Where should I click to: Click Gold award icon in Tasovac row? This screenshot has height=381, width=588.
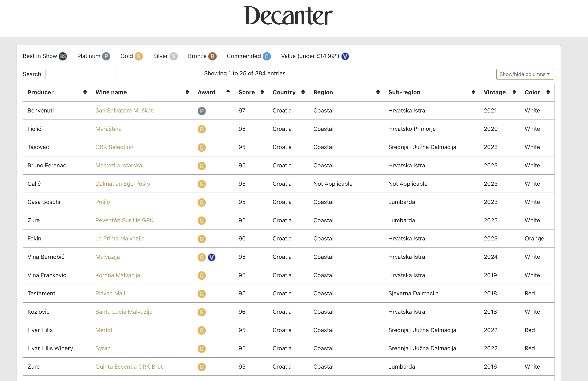coord(202,147)
